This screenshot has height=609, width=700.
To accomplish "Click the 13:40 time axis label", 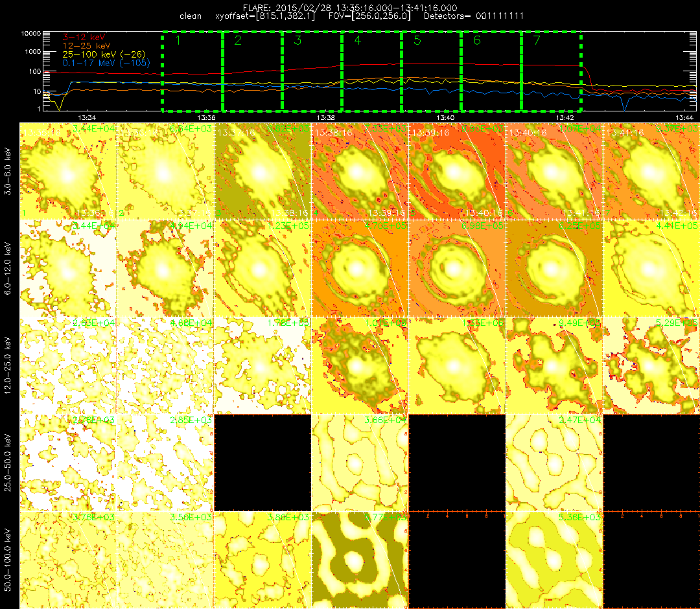I will click(x=445, y=118).
